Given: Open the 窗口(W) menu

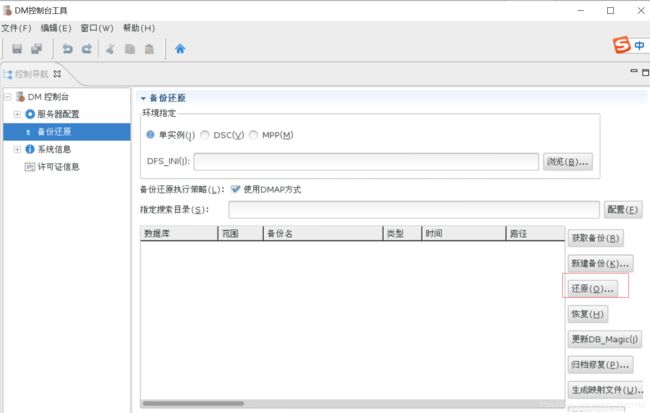Looking at the screenshot, I should pyautogui.click(x=97, y=28).
